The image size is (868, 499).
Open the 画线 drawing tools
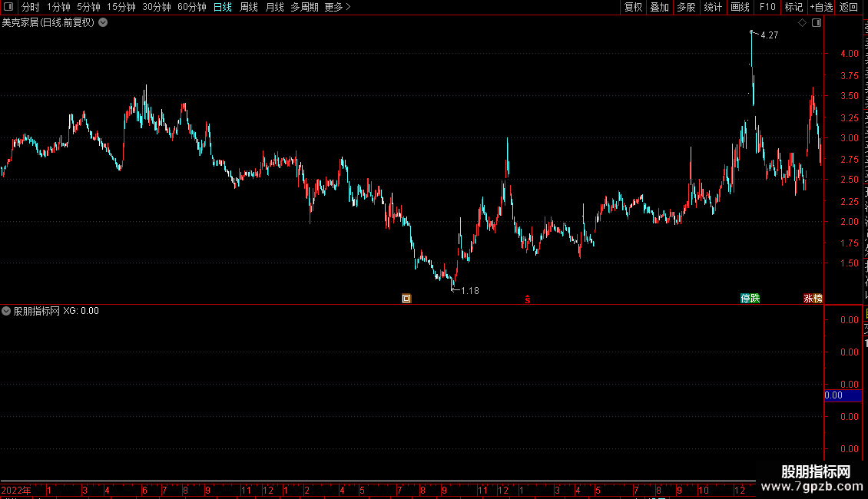click(x=740, y=7)
